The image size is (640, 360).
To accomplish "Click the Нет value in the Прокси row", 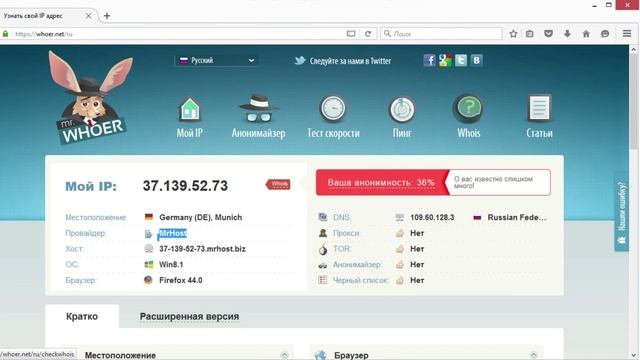I will (417, 233).
